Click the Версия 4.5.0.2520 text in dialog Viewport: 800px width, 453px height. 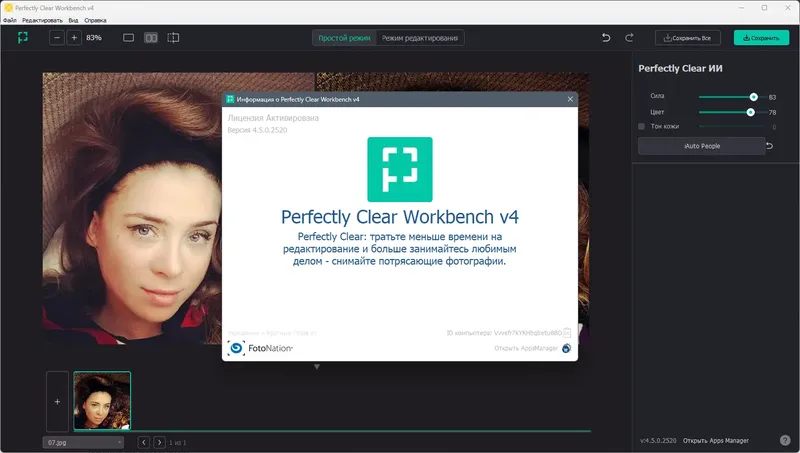(x=257, y=130)
